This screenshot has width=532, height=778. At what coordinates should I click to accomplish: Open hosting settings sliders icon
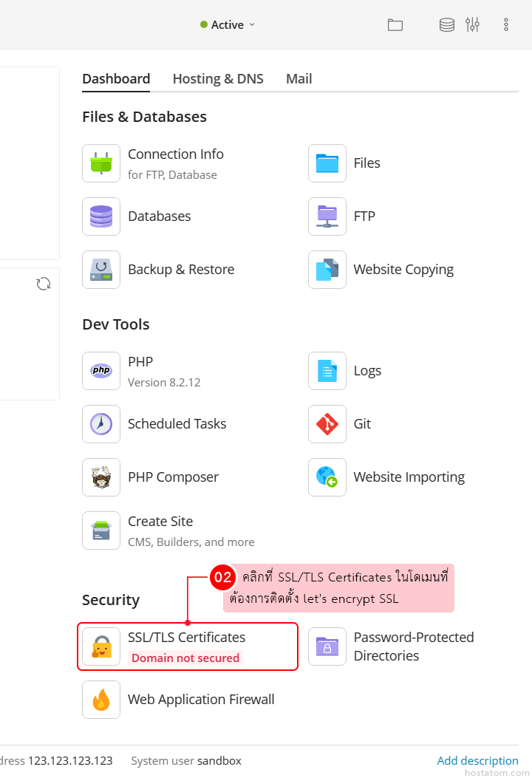coord(473,25)
